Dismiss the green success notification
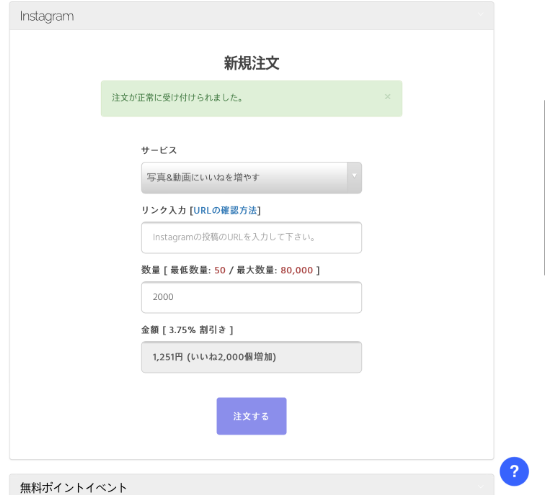The width and height of the screenshot is (545, 495). point(388,97)
